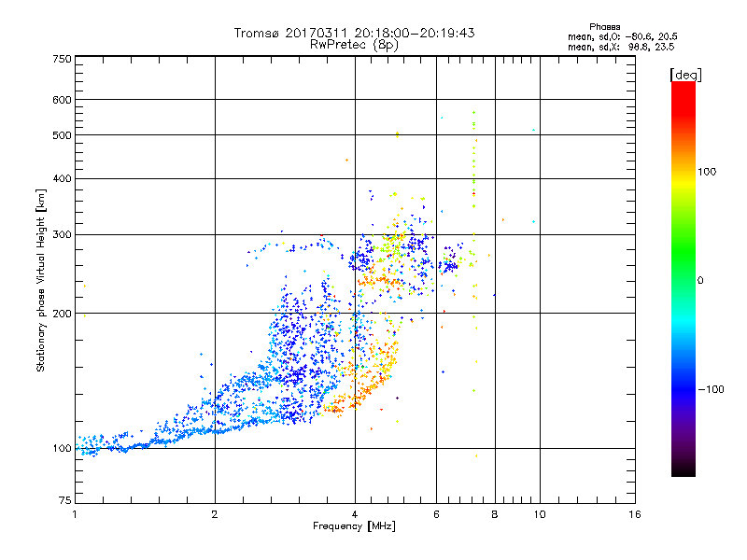This screenshot has width=747, height=560.
Task: Click the '[deg]' colorbar unit label
Action: click(685, 76)
